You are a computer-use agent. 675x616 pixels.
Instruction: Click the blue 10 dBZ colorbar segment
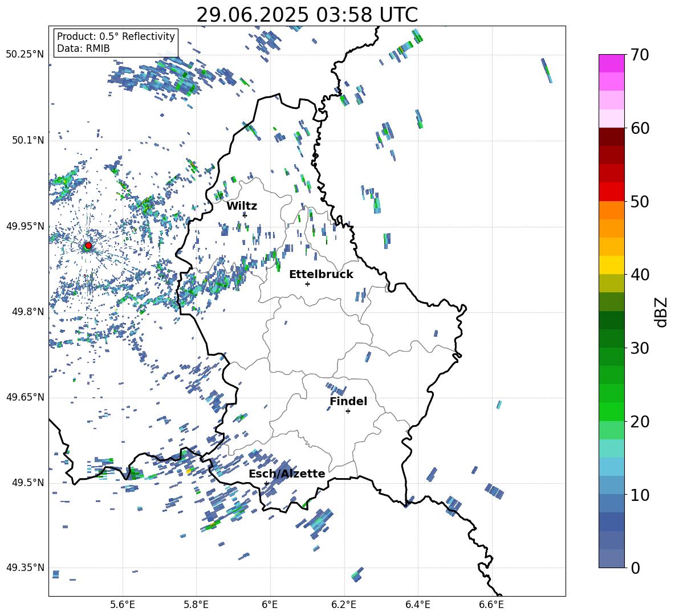pyautogui.click(x=611, y=503)
